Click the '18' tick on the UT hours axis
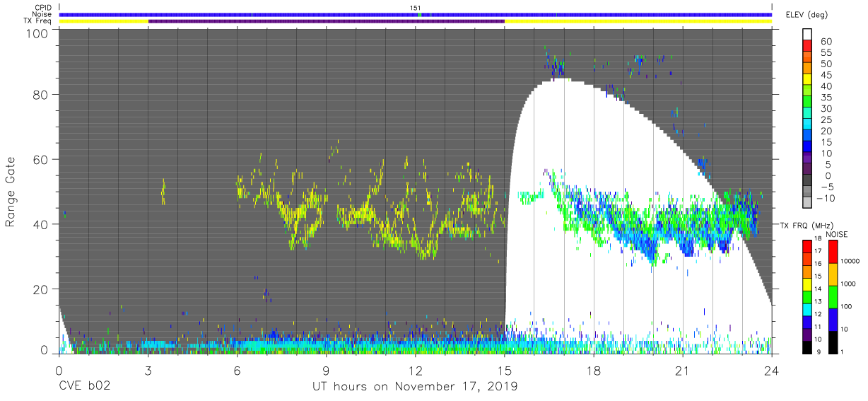868x401 pixels. coord(594,370)
